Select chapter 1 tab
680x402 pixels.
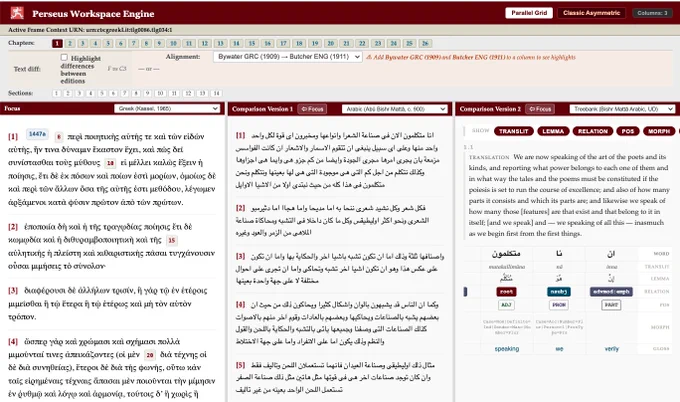click(57, 43)
